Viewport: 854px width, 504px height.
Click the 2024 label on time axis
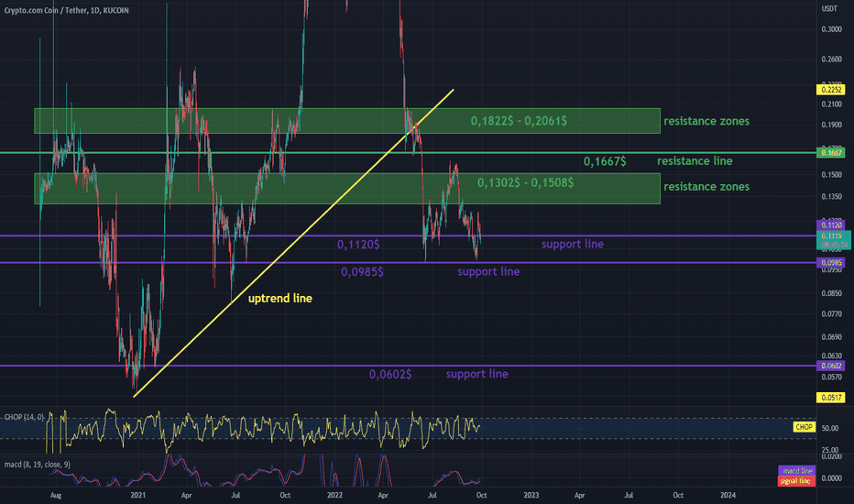tap(728, 495)
